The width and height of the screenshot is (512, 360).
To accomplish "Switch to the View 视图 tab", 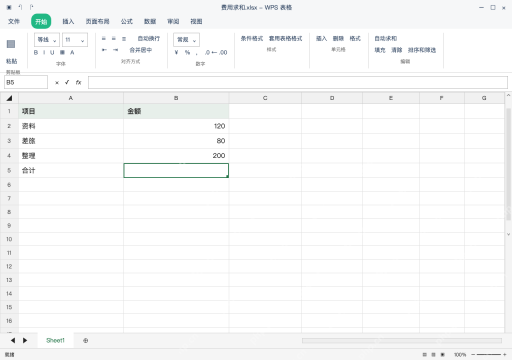I will tap(196, 21).
